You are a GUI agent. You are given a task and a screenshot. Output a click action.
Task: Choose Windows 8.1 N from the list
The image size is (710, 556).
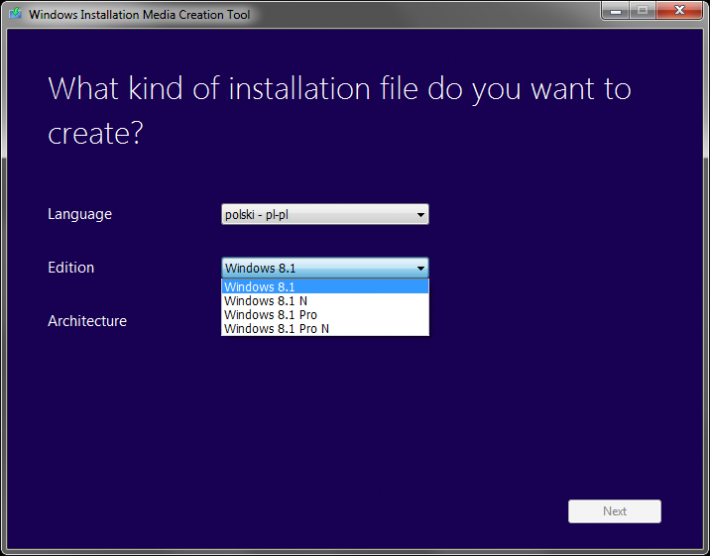[325, 301]
